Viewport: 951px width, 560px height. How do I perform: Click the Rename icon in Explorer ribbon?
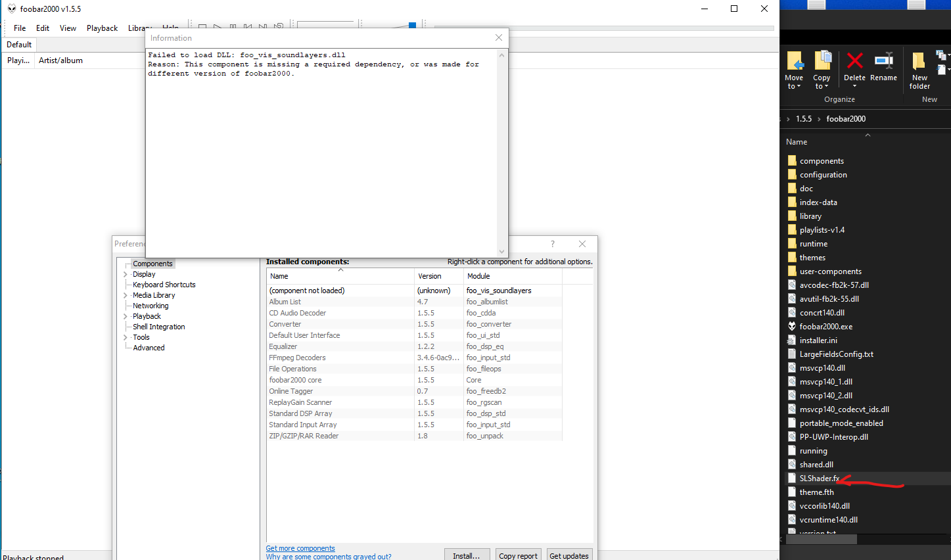pos(883,62)
